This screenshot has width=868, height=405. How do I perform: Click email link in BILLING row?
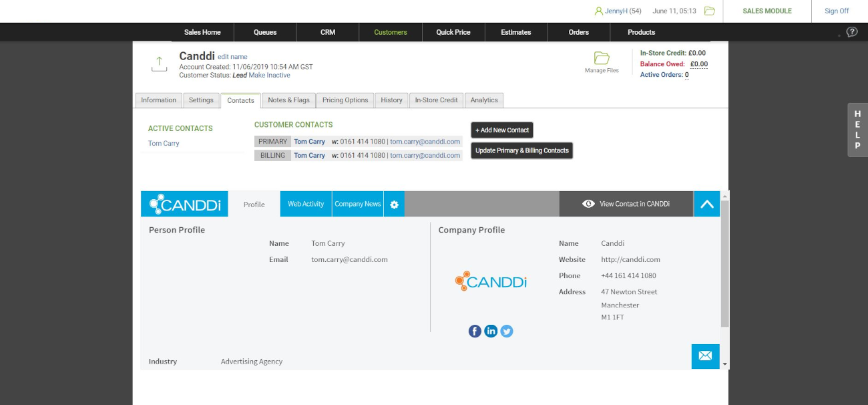point(425,156)
